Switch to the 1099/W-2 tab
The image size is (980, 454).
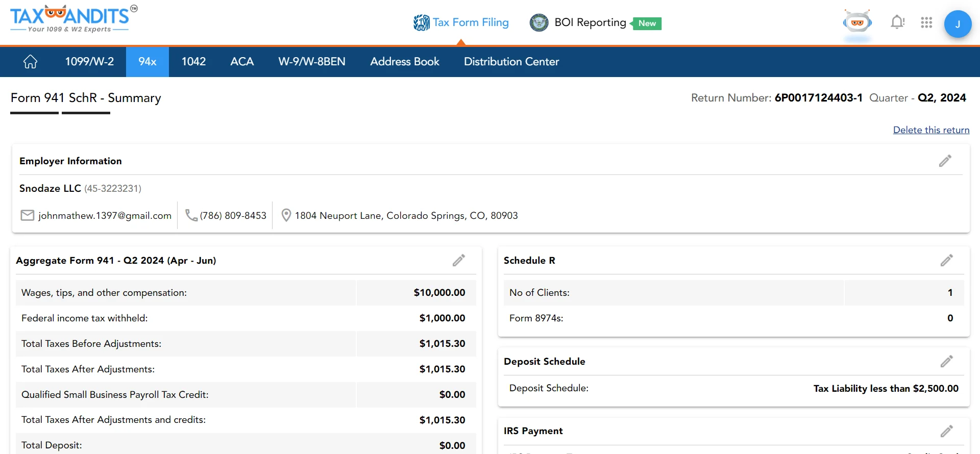tap(89, 62)
